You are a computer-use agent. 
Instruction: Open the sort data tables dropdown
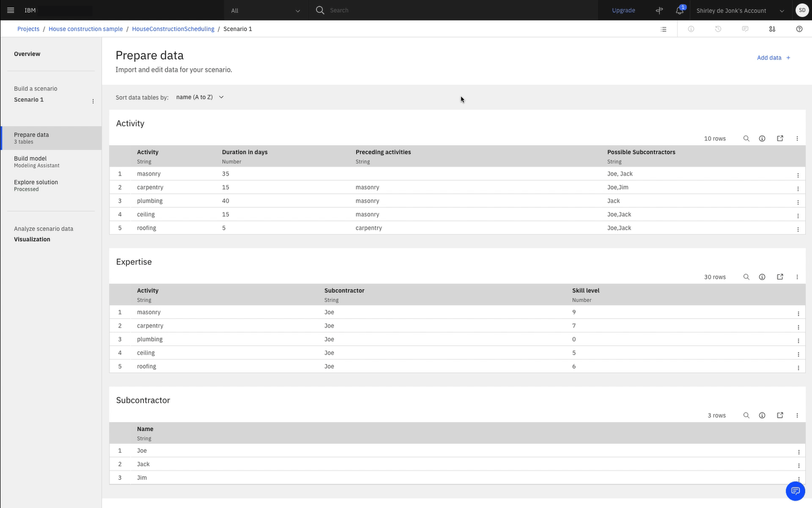tap(198, 97)
